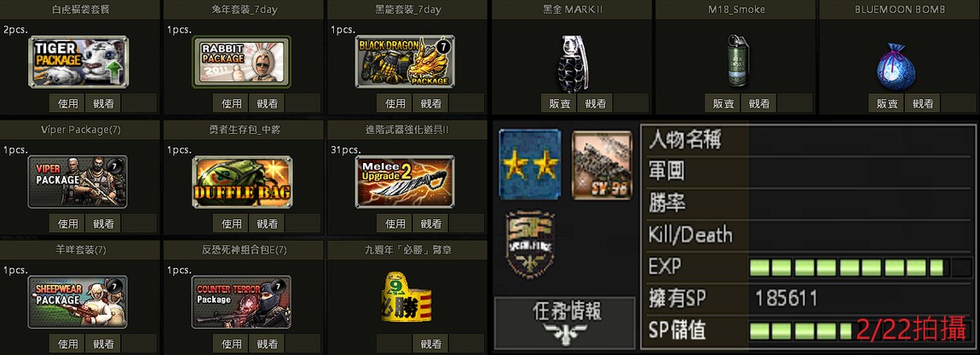Select the Counter Terror Package icon
This screenshot has height=355, width=980.
[x=241, y=302]
